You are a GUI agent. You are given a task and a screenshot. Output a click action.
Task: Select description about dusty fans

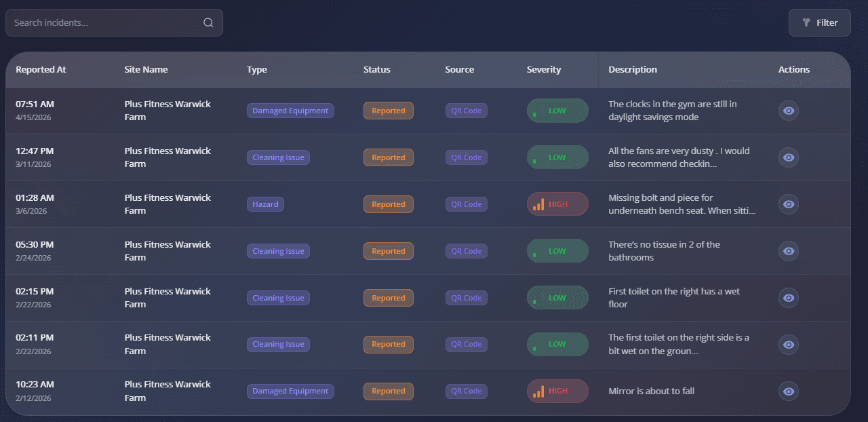(679, 157)
